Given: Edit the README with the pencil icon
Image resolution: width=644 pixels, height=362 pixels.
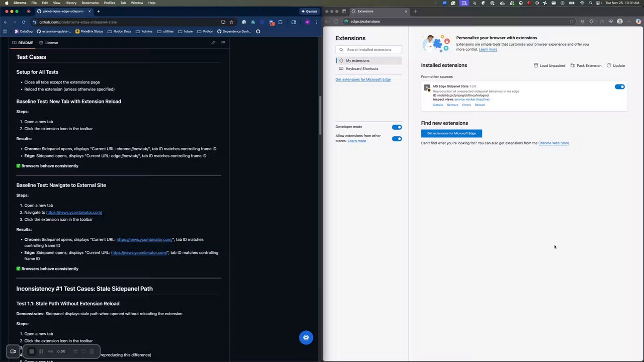Looking at the screenshot, I should [213, 43].
